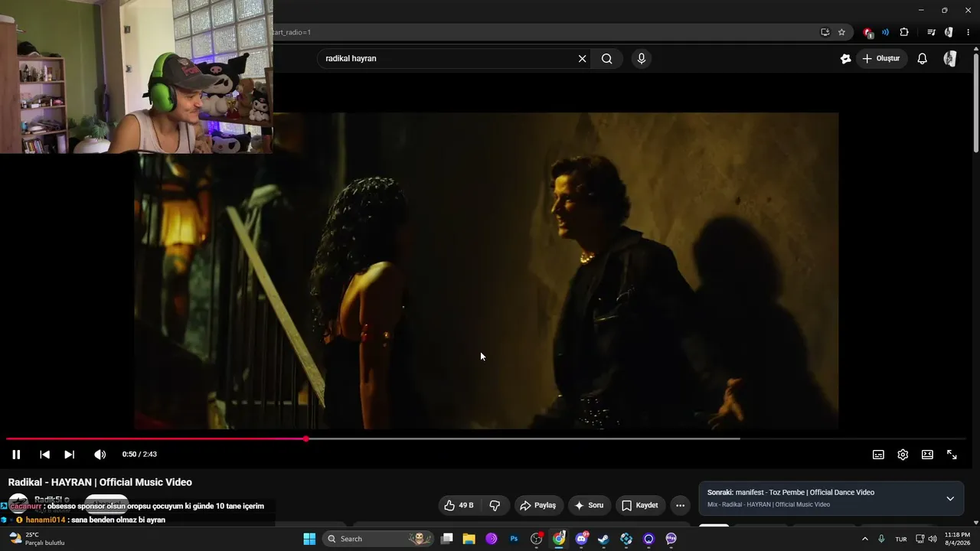This screenshot has width=980, height=551.
Task: Expand the Sonraki mix playlist panel
Action: click(950, 498)
